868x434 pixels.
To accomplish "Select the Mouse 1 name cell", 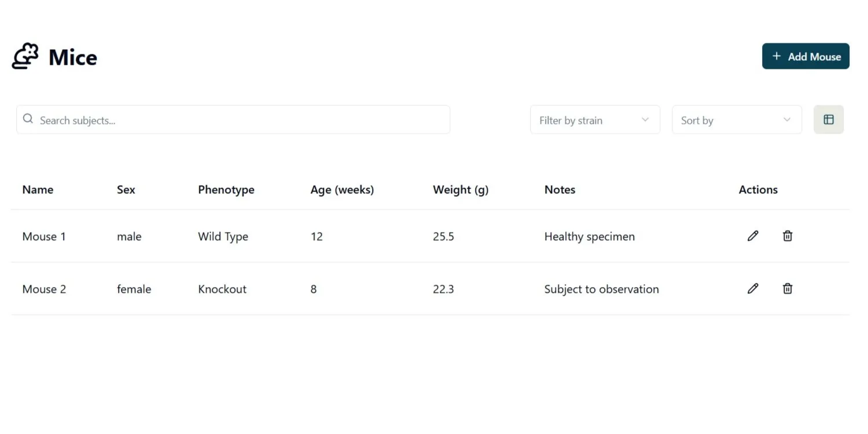I will coord(44,237).
